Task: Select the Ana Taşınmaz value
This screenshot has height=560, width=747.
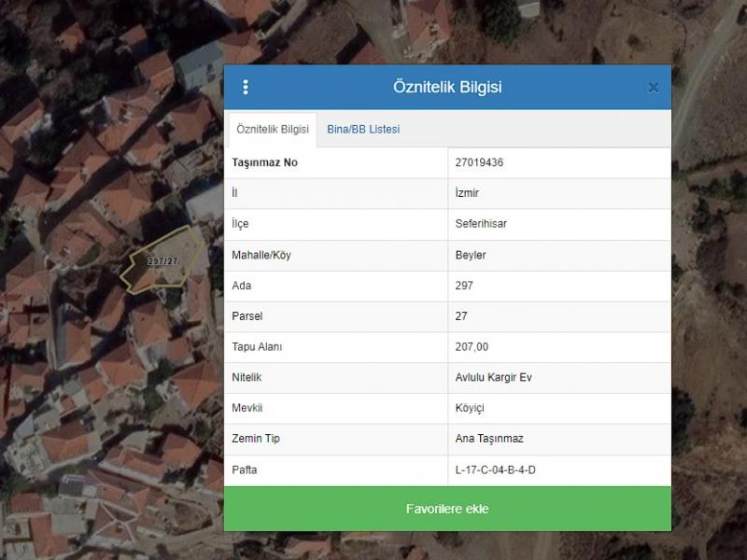Action: point(488,439)
